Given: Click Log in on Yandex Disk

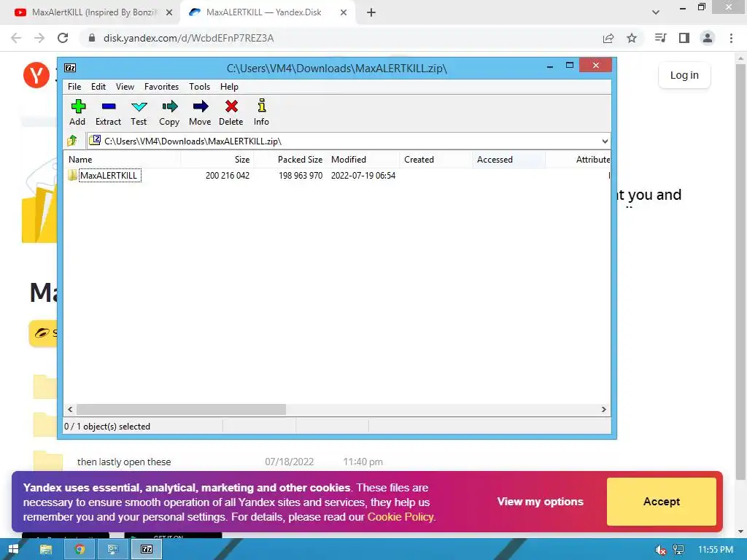Looking at the screenshot, I should 684,75.
